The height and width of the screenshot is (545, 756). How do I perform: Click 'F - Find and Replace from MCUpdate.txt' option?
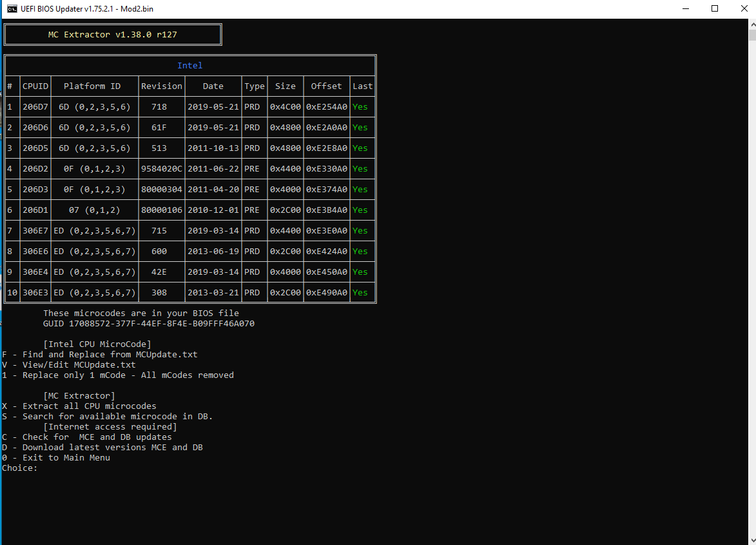click(100, 355)
